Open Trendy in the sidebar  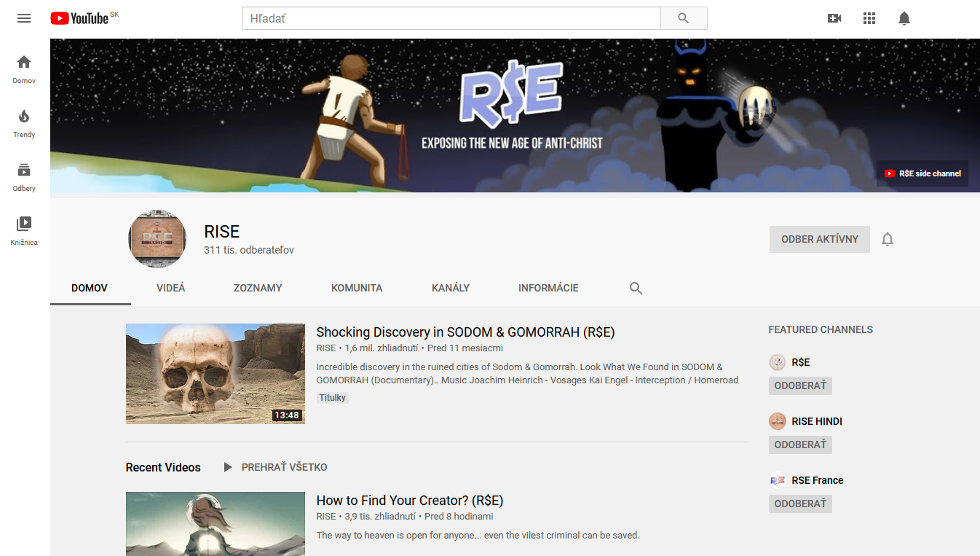pyautogui.click(x=24, y=122)
